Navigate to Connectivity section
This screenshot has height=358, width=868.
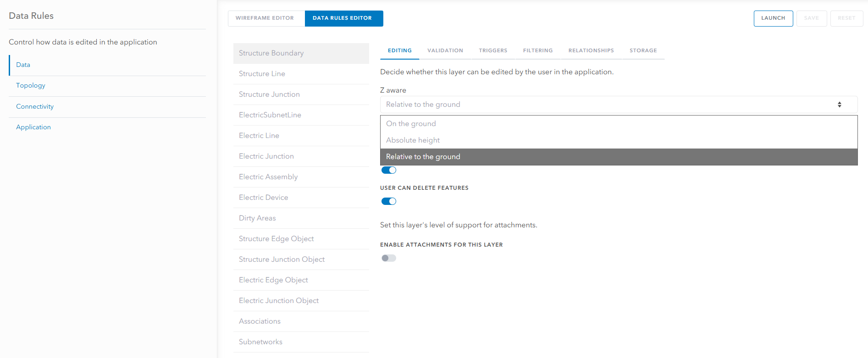pyautogui.click(x=35, y=107)
